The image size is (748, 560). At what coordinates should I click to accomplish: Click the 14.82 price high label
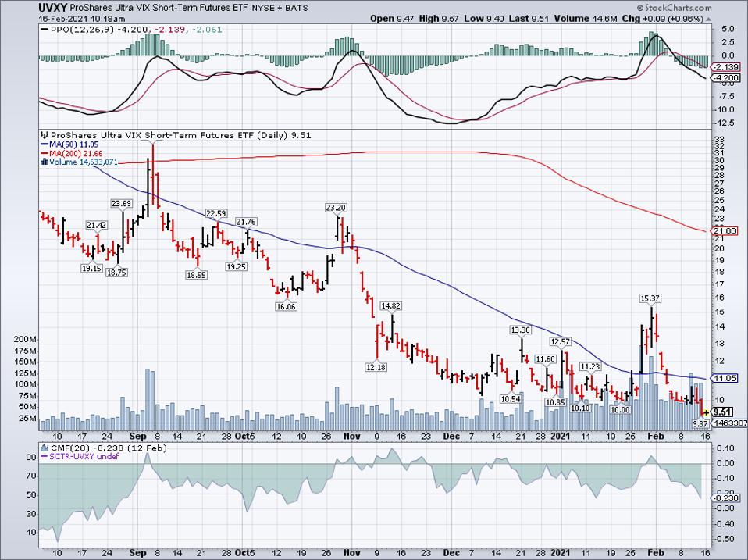point(390,305)
